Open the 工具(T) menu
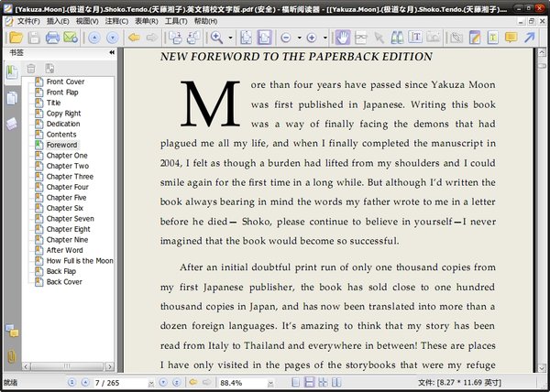 [175, 21]
